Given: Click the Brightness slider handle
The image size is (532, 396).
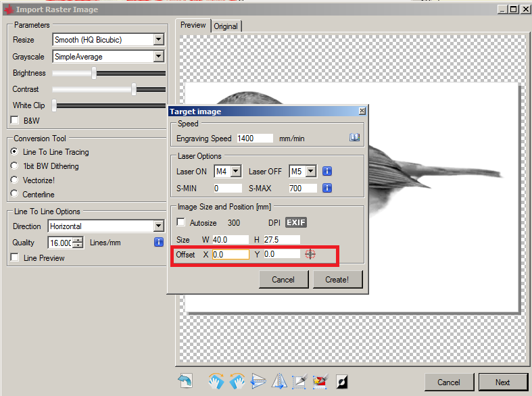Looking at the screenshot, I should (x=94, y=73).
